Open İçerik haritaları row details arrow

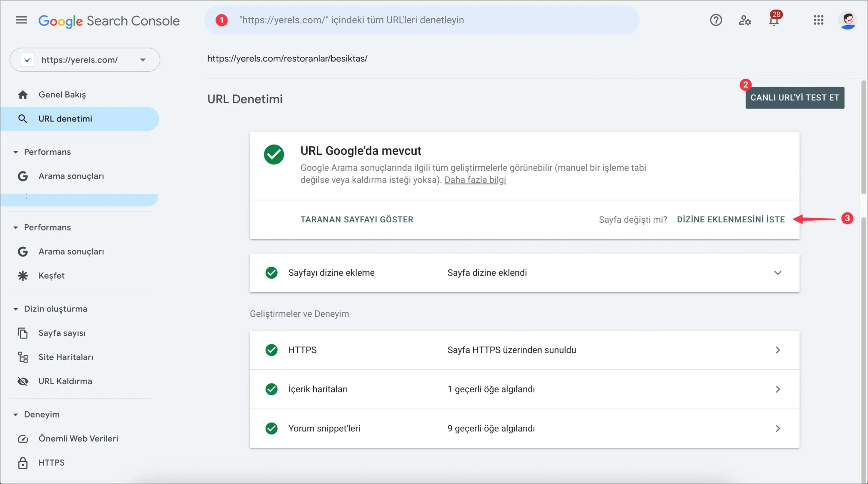tap(778, 389)
